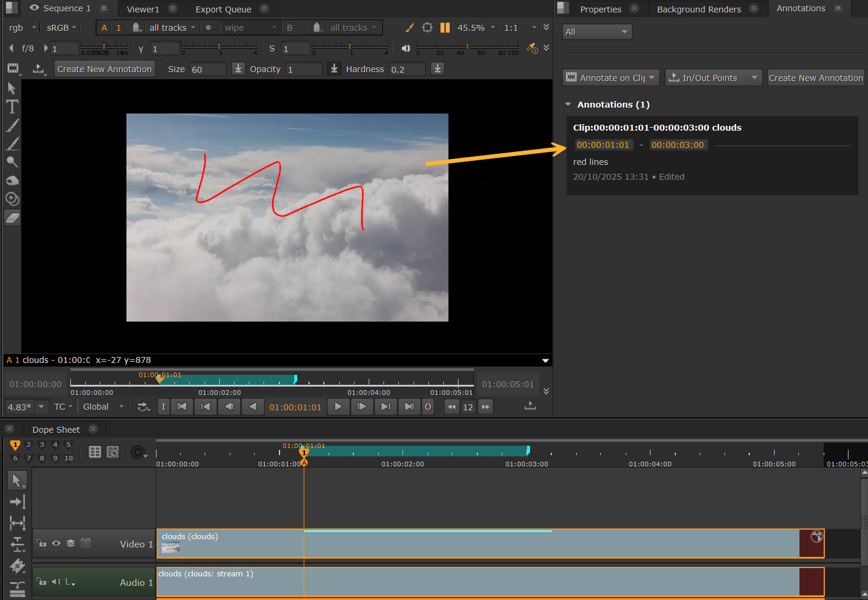
Task: Toggle the wipe compare switch
Action: (210, 28)
